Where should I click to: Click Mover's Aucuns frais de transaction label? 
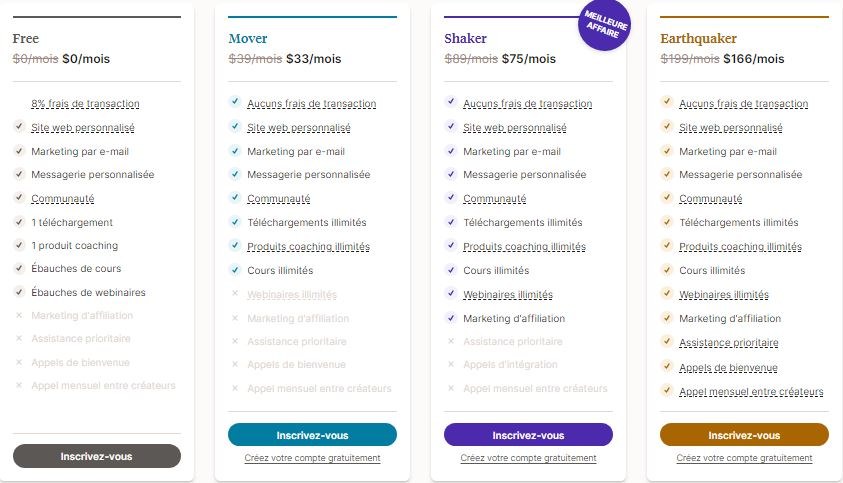[311, 104]
